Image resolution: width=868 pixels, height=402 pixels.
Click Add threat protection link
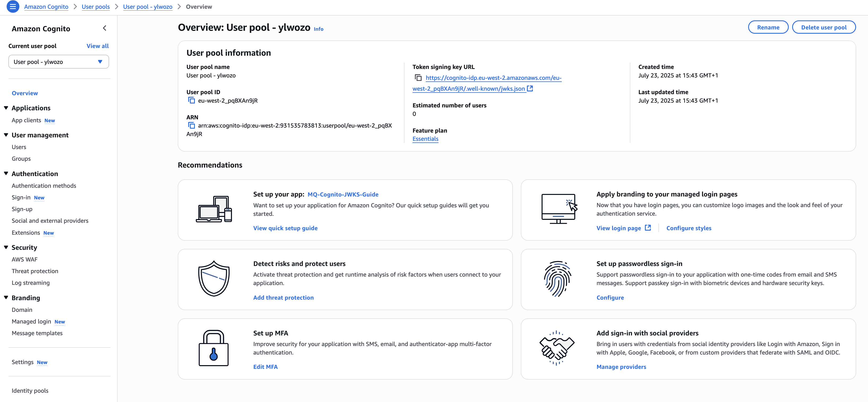(x=283, y=298)
